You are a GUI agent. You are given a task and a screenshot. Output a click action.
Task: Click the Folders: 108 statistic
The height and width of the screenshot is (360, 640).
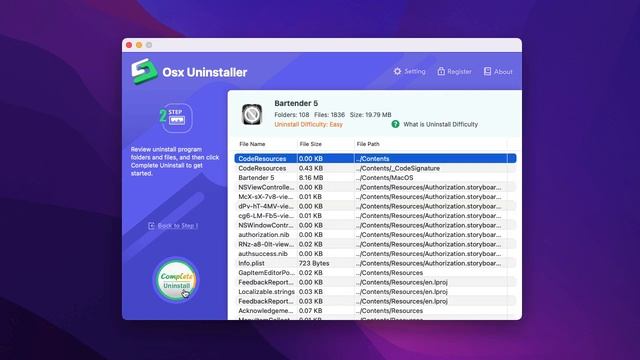point(292,115)
